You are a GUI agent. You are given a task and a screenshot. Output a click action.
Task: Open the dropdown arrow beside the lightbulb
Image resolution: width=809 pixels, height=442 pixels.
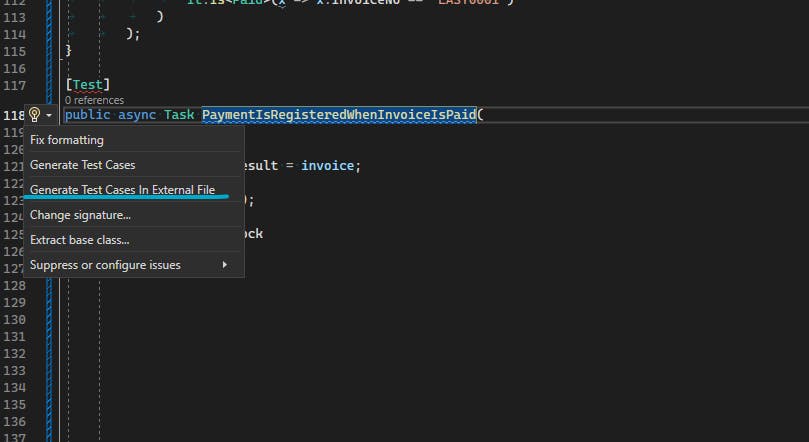[x=48, y=116]
